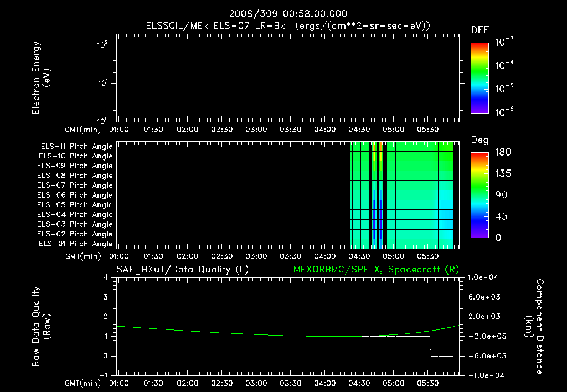The height and width of the screenshot is (392, 567).
Task: Click the 1.0e+04 distance tick label
Action: (483, 277)
